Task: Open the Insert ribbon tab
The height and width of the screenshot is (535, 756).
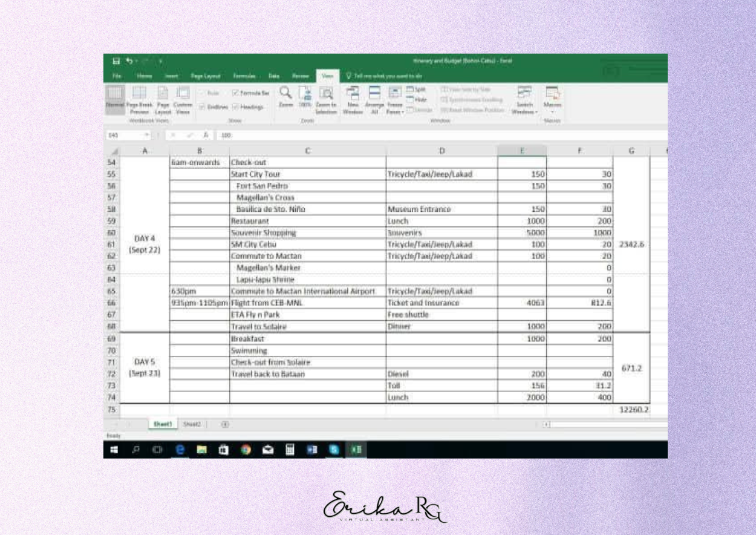Action: coord(171,76)
